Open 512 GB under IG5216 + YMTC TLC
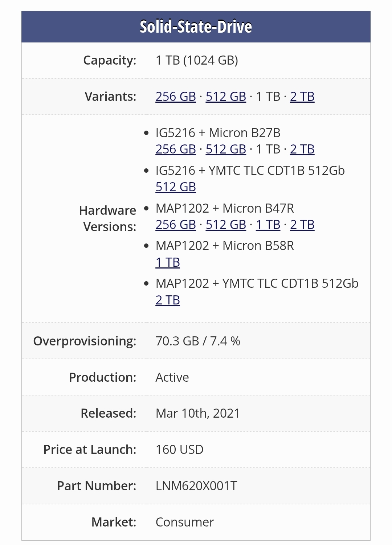This screenshot has height=545, width=392. tap(176, 187)
